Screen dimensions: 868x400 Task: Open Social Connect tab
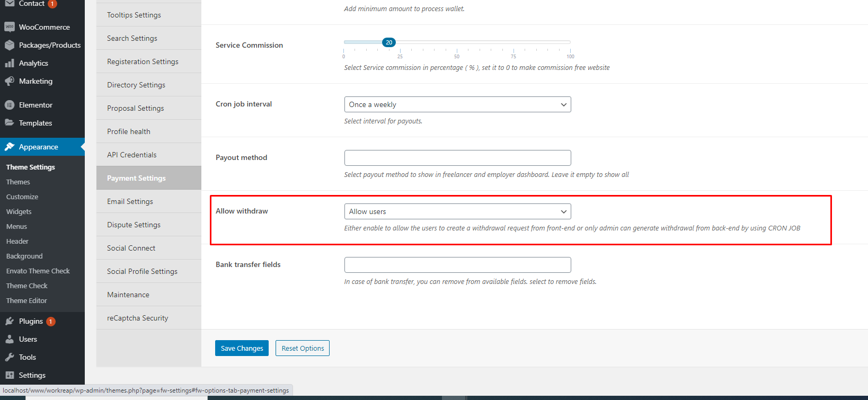coord(149,248)
